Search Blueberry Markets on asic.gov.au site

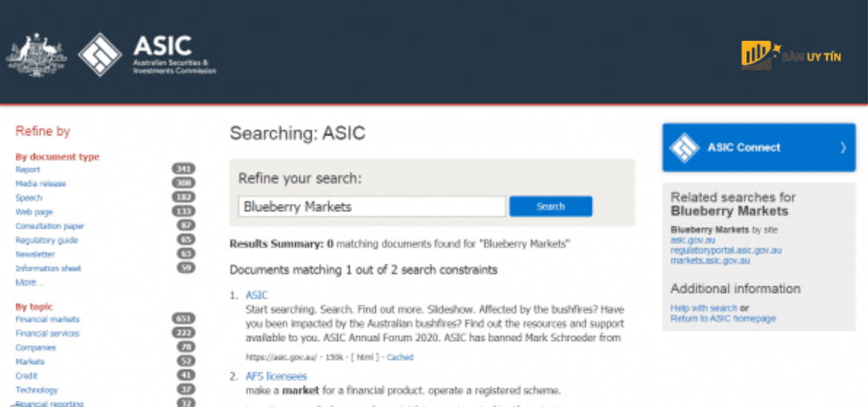693,240
